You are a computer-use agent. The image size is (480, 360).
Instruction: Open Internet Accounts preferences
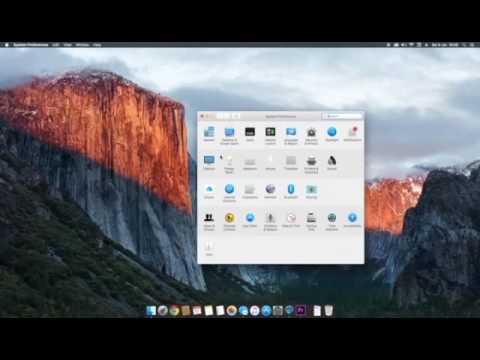[229, 193]
